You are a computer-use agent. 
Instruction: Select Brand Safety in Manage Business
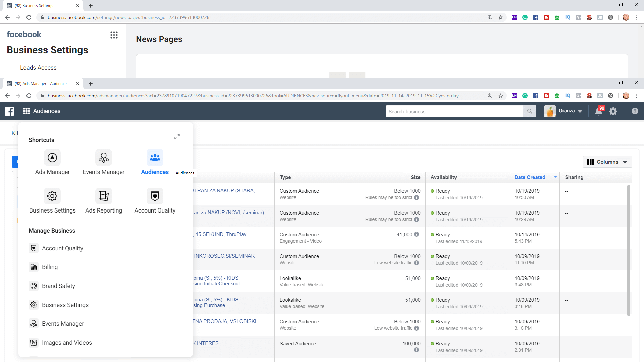point(58,286)
